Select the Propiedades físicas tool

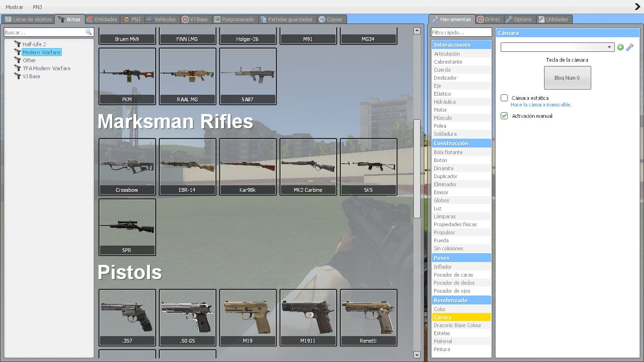click(x=462, y=224)
